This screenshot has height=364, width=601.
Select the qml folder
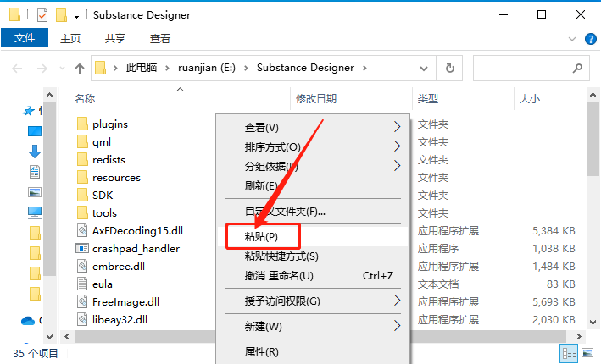(94, 142)
